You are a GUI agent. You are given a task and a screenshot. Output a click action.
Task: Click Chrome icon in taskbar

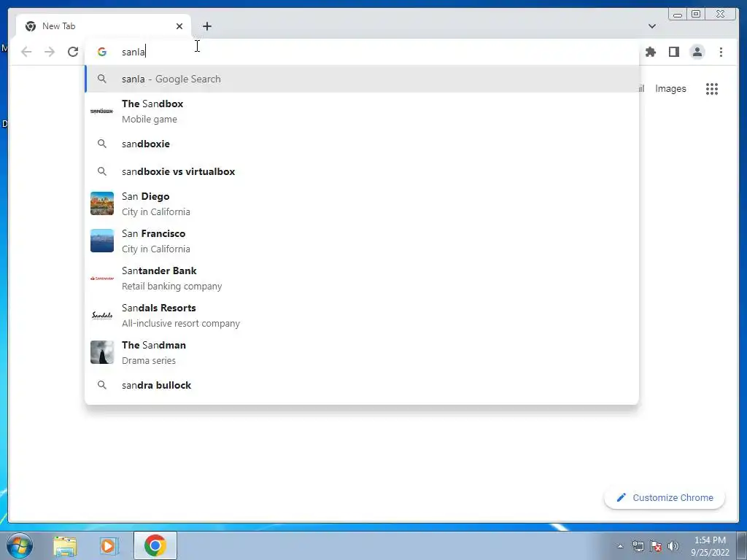[155, 545]
